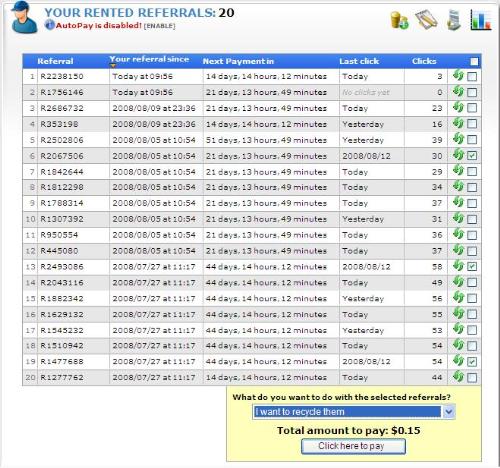This screenshot has height=468, width=500.
Task: Check the box for referral R1842644
Action: tap(472, 172)
